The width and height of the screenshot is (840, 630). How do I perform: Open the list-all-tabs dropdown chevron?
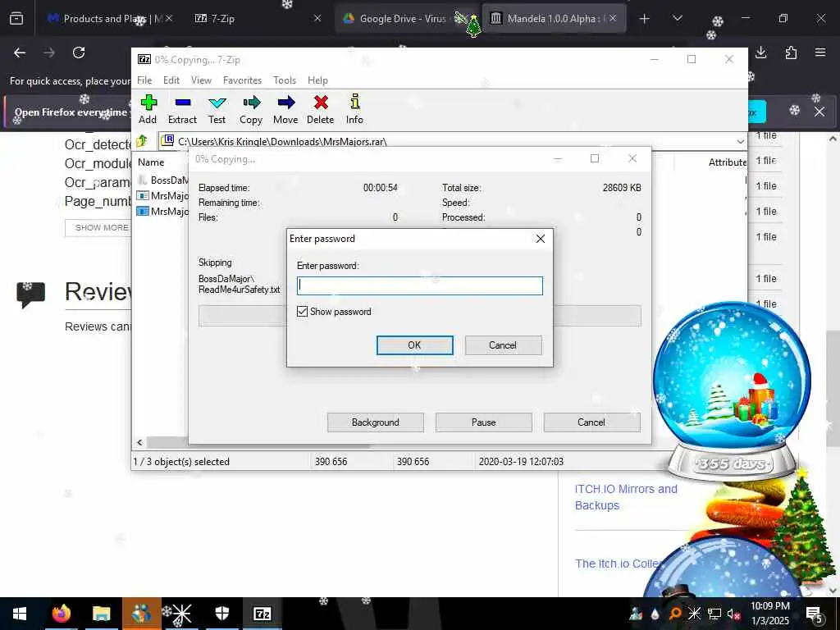point(678,19)
